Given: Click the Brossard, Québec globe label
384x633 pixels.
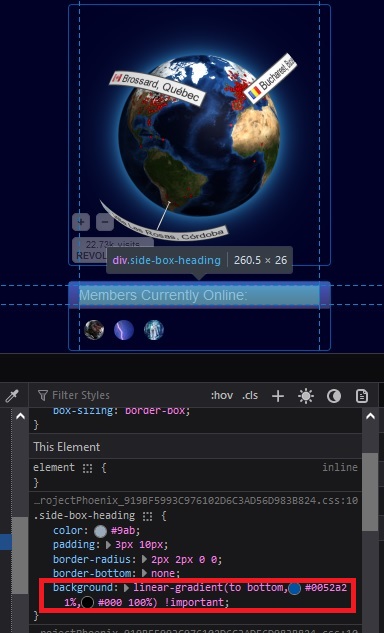Looking at the screenshot, I should pyautogui.click(x=158, y=88).
